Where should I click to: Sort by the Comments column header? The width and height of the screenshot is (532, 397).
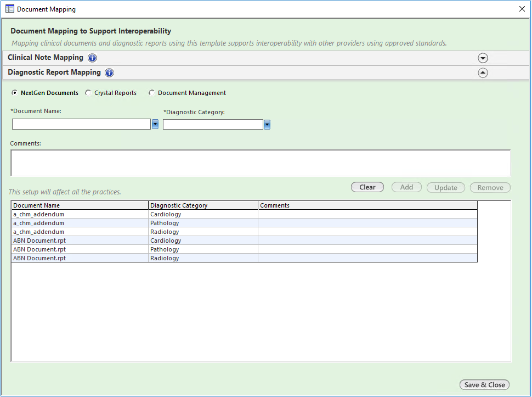[367, 205]
